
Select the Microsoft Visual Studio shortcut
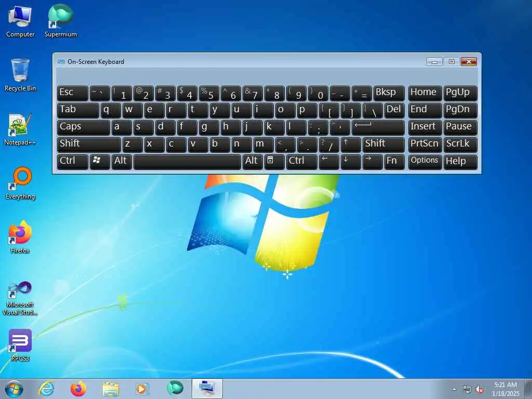(20, 298)
